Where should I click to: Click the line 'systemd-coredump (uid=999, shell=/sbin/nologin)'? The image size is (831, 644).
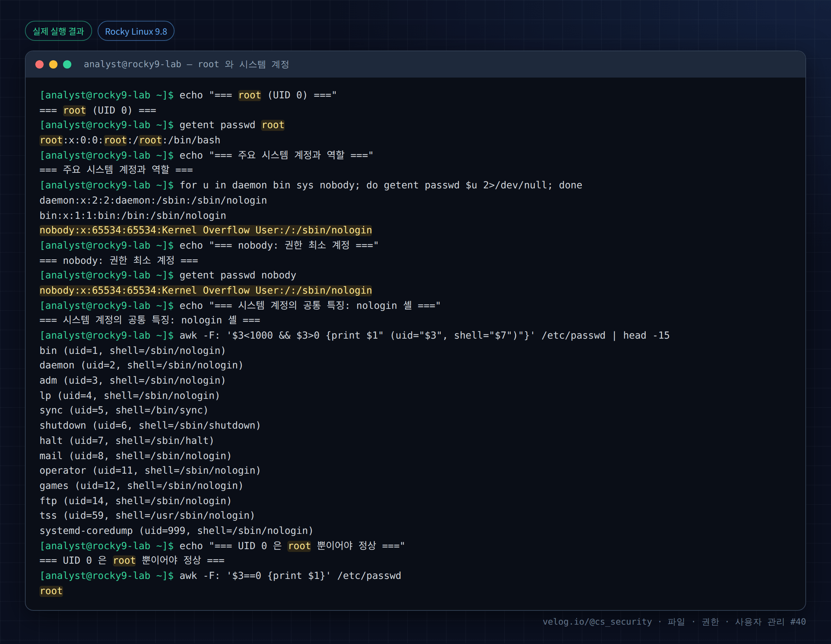coord(176,531)
